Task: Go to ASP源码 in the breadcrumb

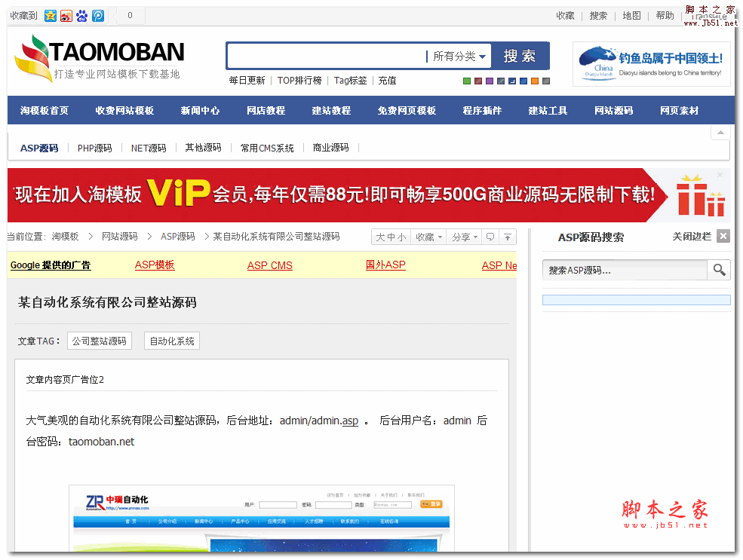Action: (x=178, y=236)
